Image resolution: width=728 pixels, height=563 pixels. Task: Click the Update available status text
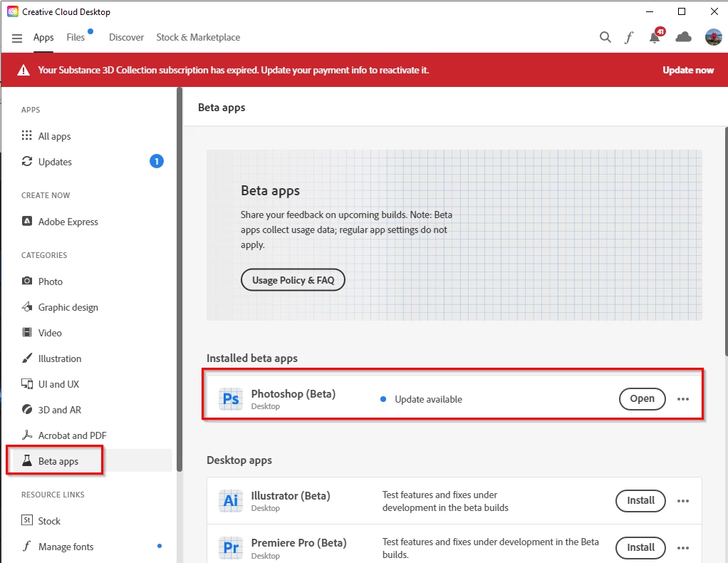tap(428, 400)
